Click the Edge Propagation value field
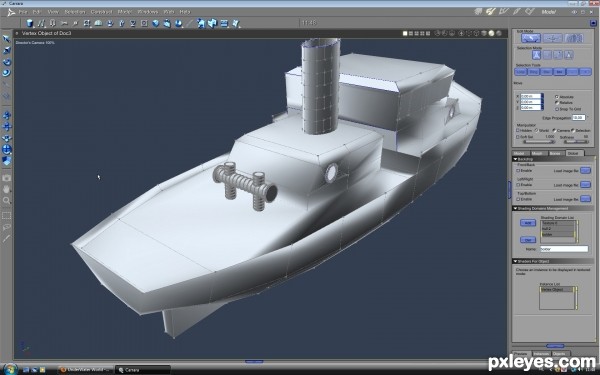 [x=578, y=117]
